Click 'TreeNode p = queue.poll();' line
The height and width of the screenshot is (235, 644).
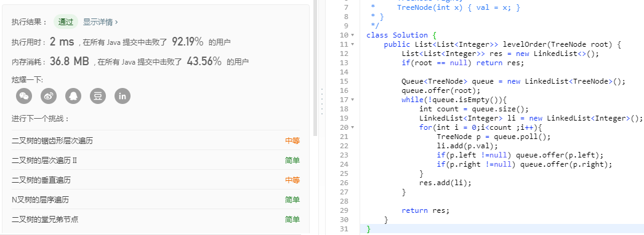tap(493, 137)
